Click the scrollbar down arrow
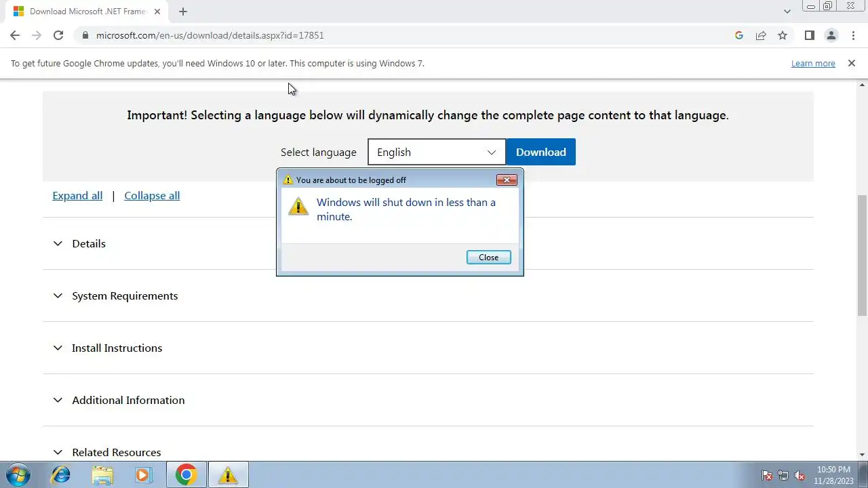This screenshot has height=488, width=868. point(862,454)
